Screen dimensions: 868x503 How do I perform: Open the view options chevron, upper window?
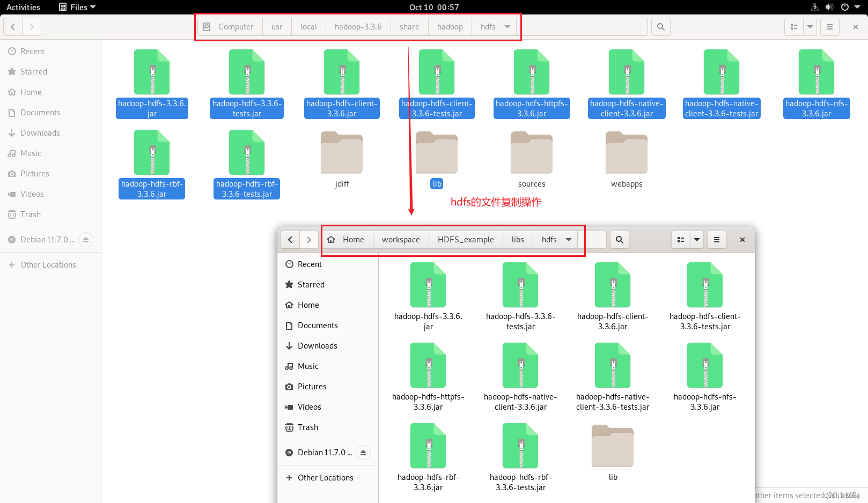tap(810, 26)
